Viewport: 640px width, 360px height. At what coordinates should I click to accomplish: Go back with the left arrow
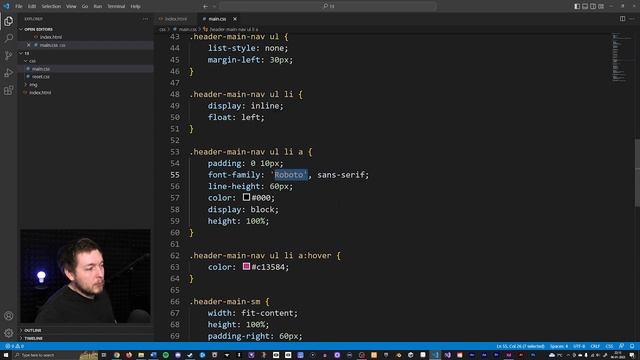tap(205, 6)
